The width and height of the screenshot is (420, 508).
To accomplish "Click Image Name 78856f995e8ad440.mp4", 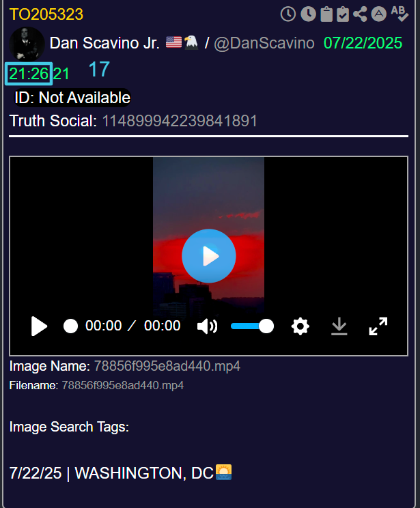I will (167, 366).
